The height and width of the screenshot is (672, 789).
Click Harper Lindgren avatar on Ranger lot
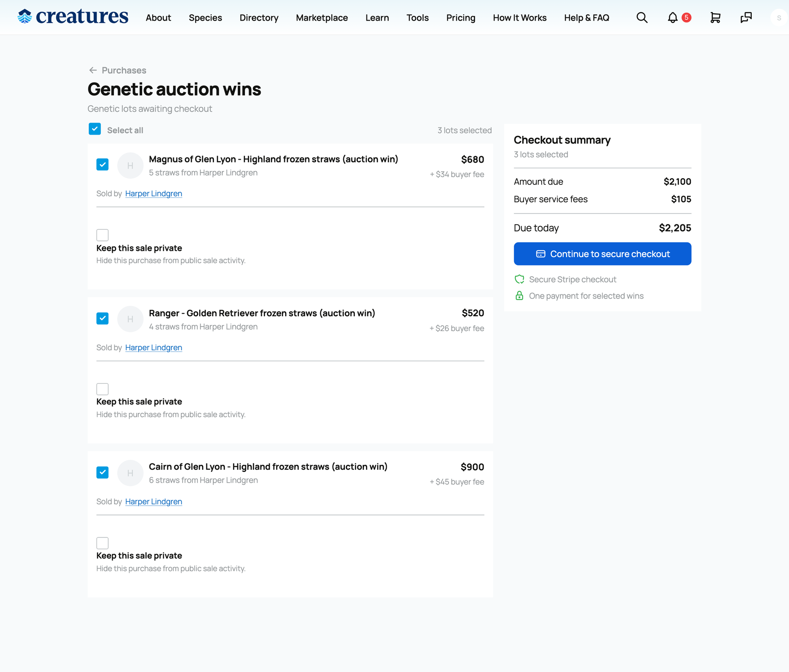(130, 319)
